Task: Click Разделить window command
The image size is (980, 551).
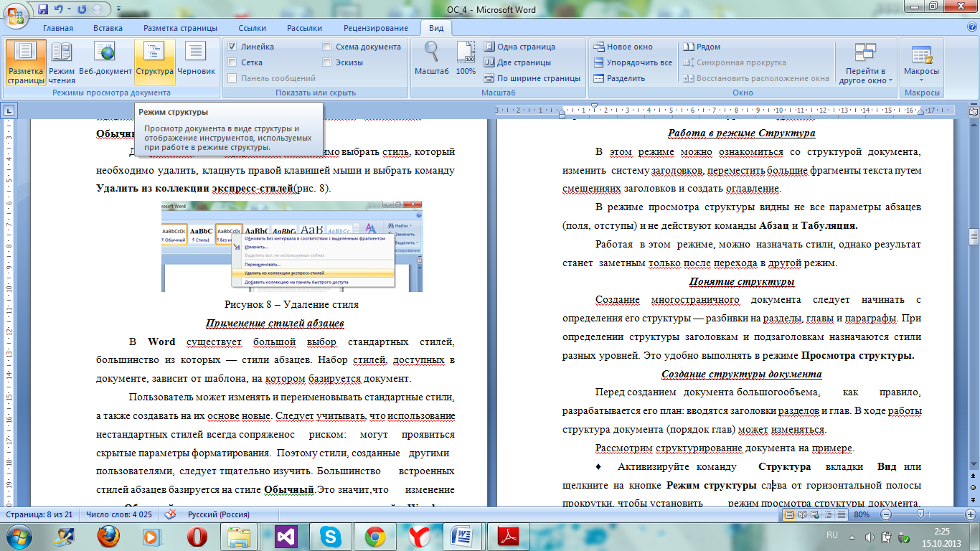Action: [620, 78]
